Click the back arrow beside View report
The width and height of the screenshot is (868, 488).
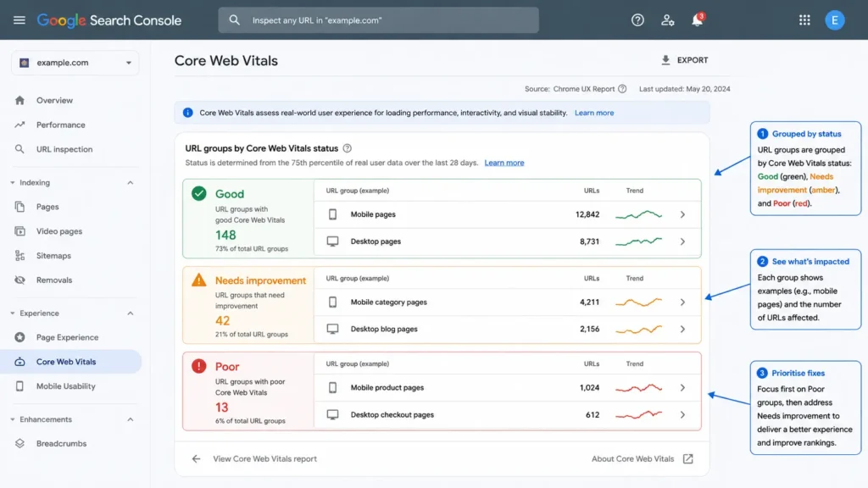(x=196, y=458)
